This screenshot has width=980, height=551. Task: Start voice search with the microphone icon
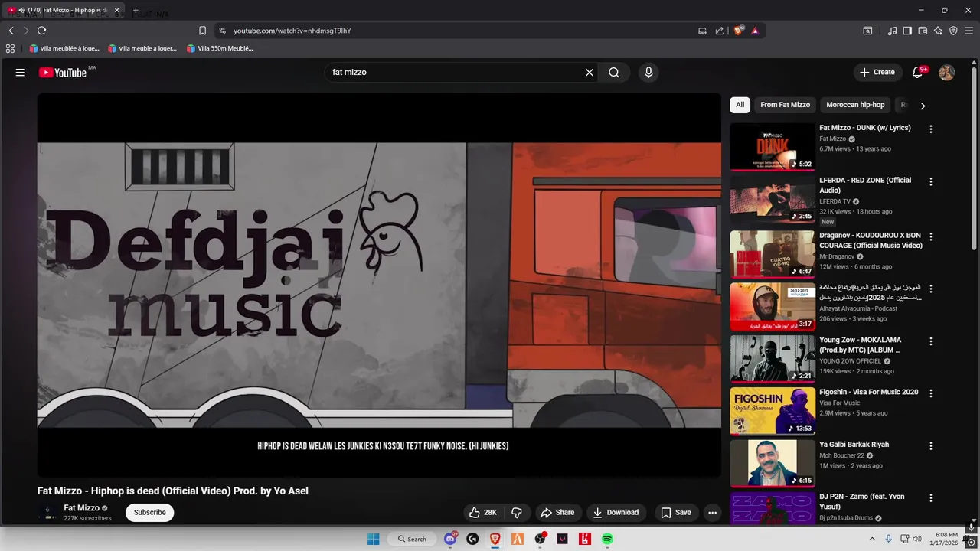pyautogui.click(x=648, y=72)
